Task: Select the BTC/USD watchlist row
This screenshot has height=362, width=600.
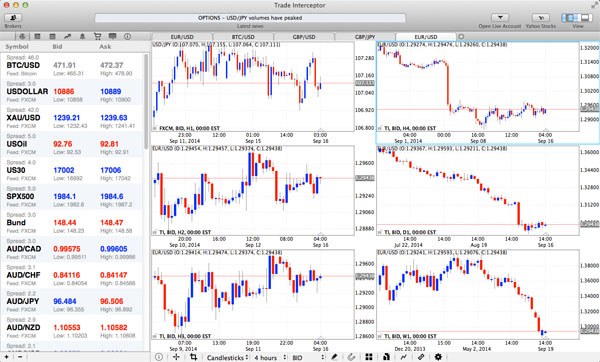Action: point(72,65)
